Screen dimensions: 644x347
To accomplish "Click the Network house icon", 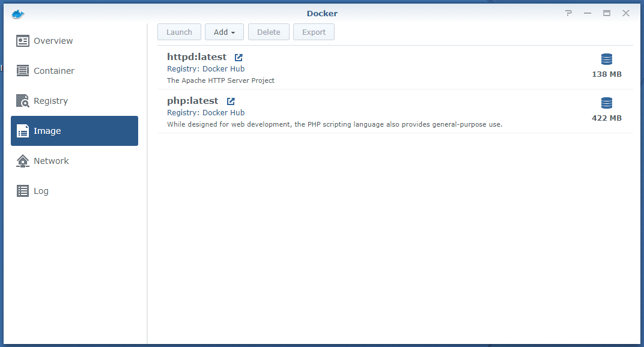I will point(23,161).
